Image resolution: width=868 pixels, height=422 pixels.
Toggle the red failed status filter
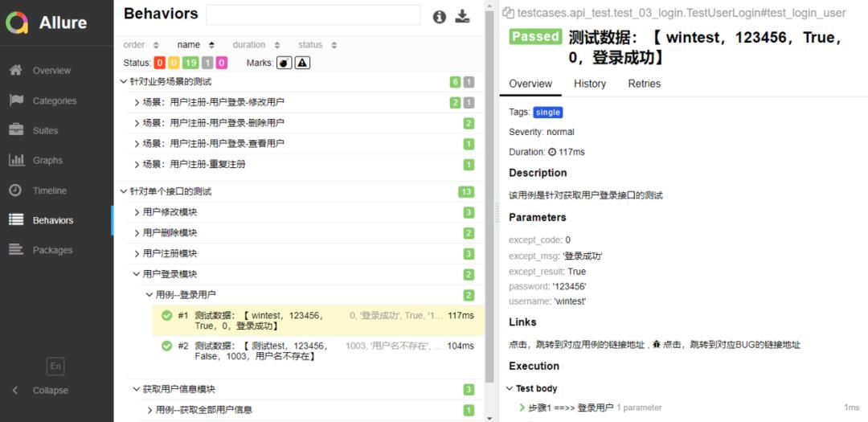(159, 63)
